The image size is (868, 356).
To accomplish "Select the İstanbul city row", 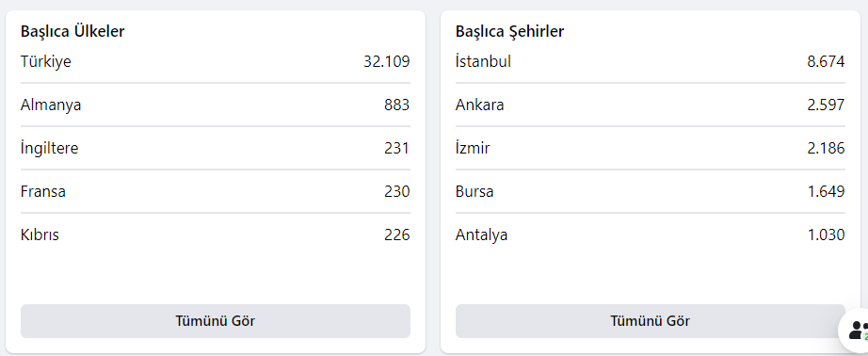I will (x=651, y=61).
